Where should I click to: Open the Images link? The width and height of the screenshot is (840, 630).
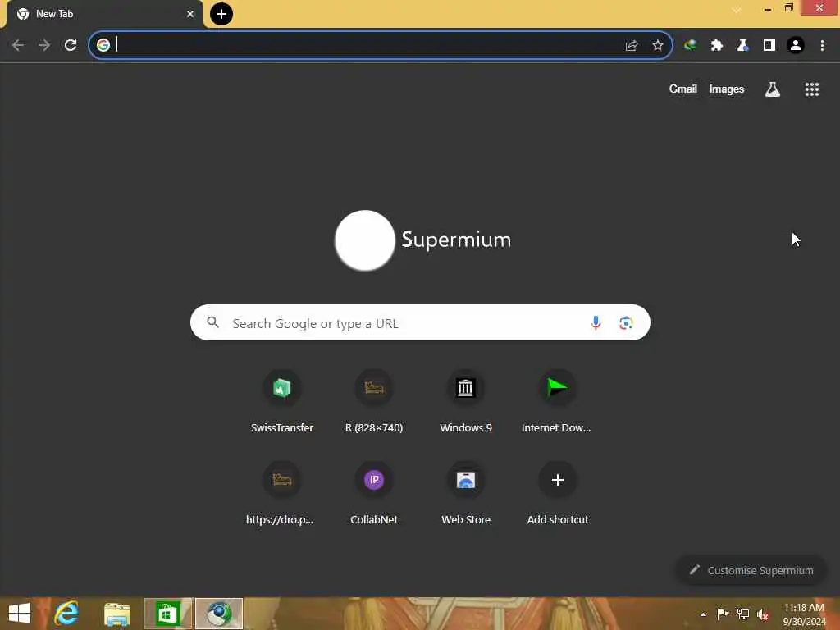[x=727, y=89]
